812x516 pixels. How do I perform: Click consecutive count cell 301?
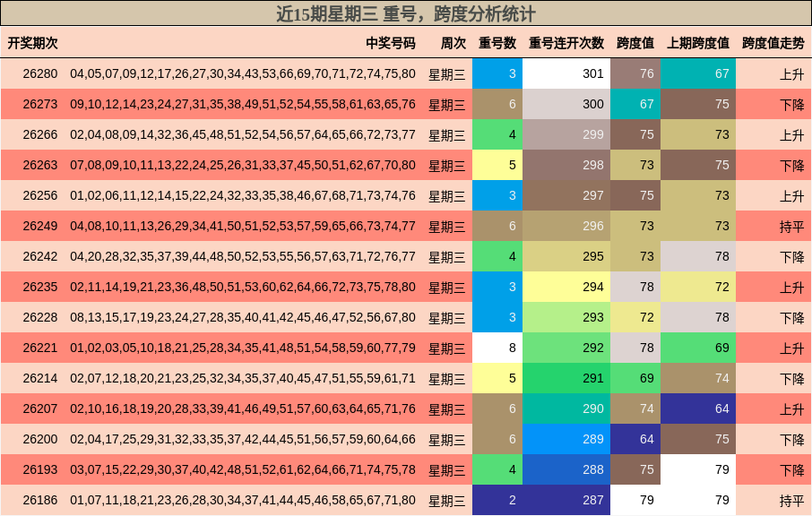(566, 73)
